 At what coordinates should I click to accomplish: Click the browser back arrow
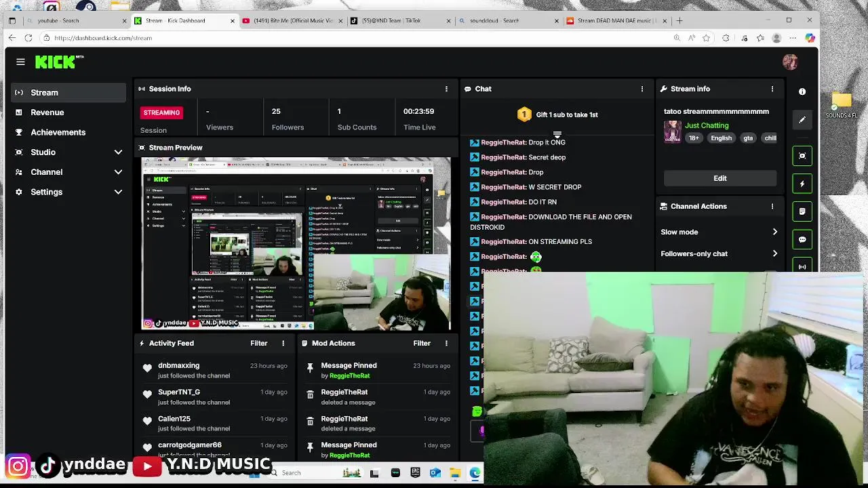coord(12,38)
